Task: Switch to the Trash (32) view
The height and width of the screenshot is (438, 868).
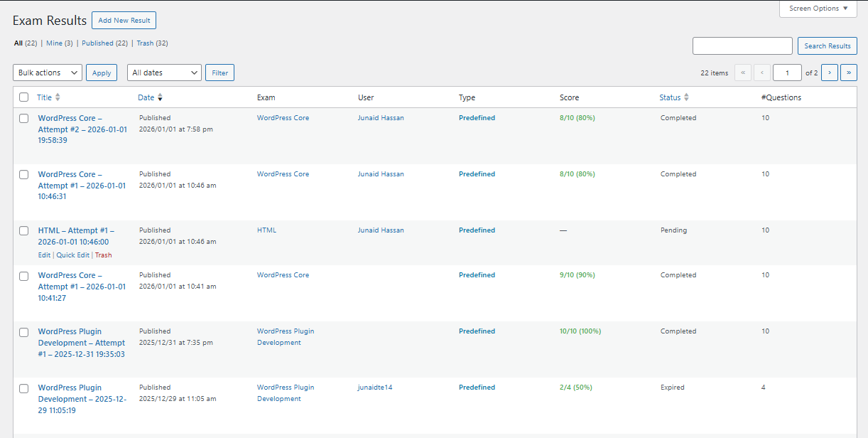Action: 152,43
